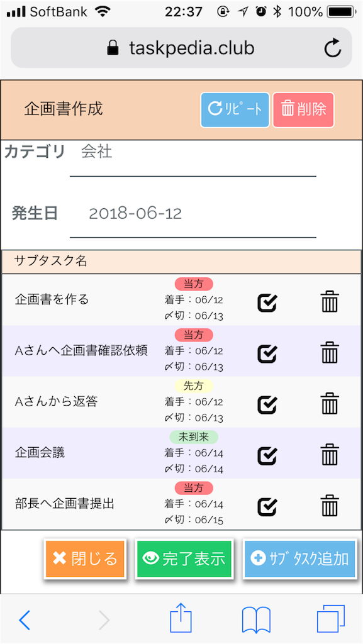Image resolution: width=363 pixels, height=644 pixels.
Task: Reload the taskpedia.club page
Action: click(333, 47)
